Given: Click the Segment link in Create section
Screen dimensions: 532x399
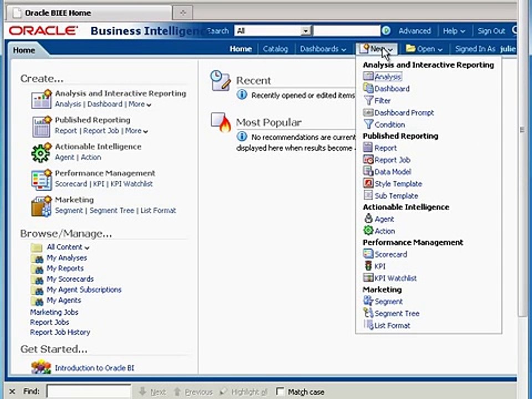Looking at the screenshot, I should coord(69,211).
